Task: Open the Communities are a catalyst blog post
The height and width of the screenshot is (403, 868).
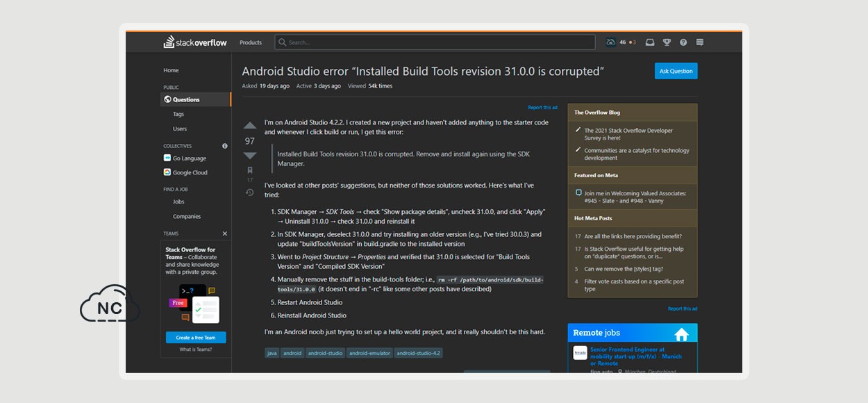Action: pos(636,154)
